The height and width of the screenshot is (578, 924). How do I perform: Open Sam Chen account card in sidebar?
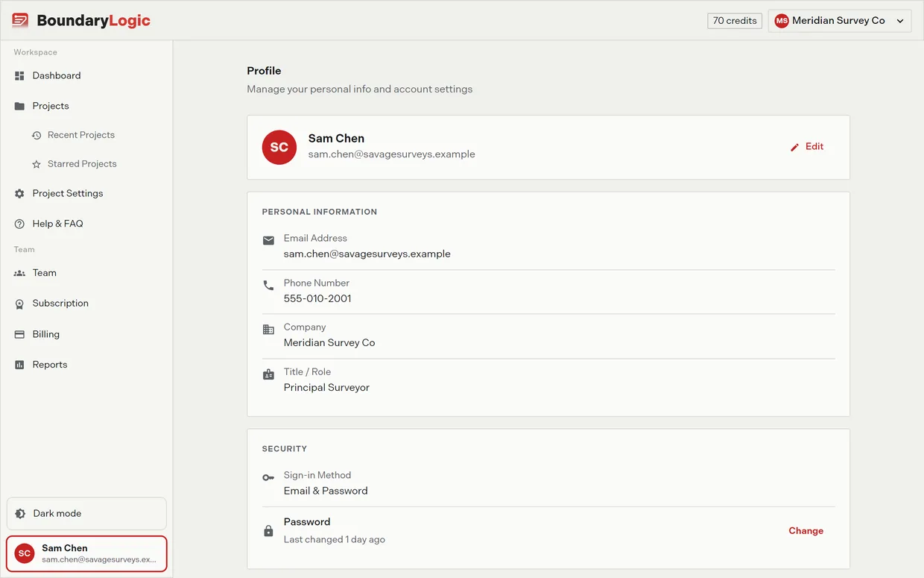[x=86, y=553]
